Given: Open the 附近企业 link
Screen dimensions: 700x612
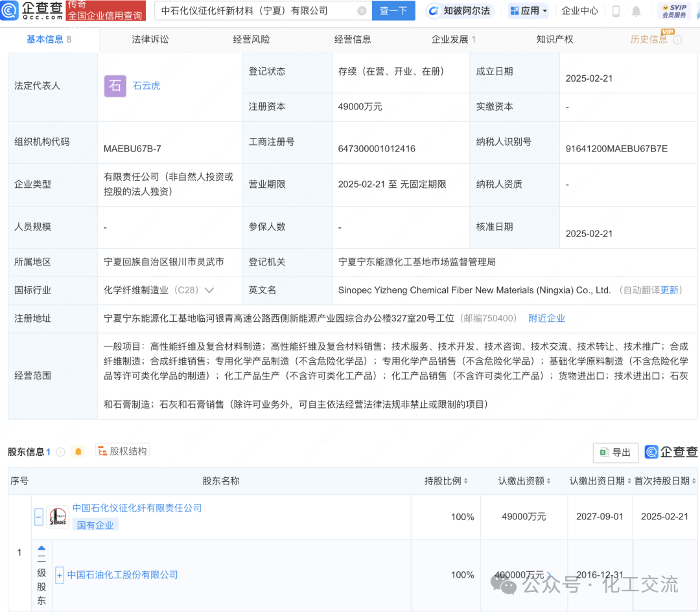Looking at the screenshot, I should (x=546, y=318).
